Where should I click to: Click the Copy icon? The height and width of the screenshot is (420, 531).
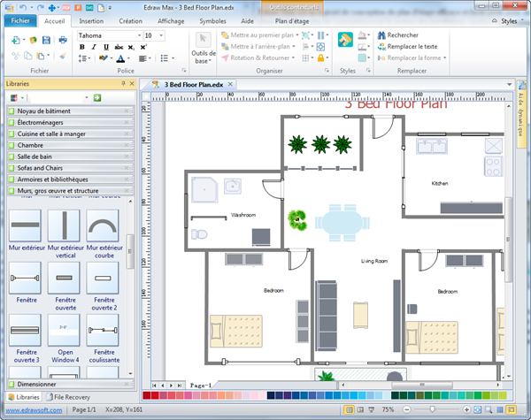tap(28, 56)
